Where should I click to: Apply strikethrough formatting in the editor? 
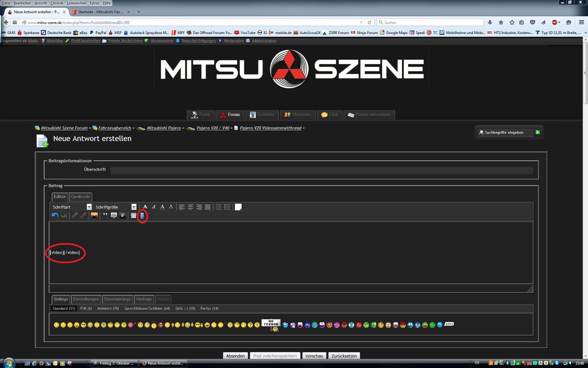coord(171,207)
